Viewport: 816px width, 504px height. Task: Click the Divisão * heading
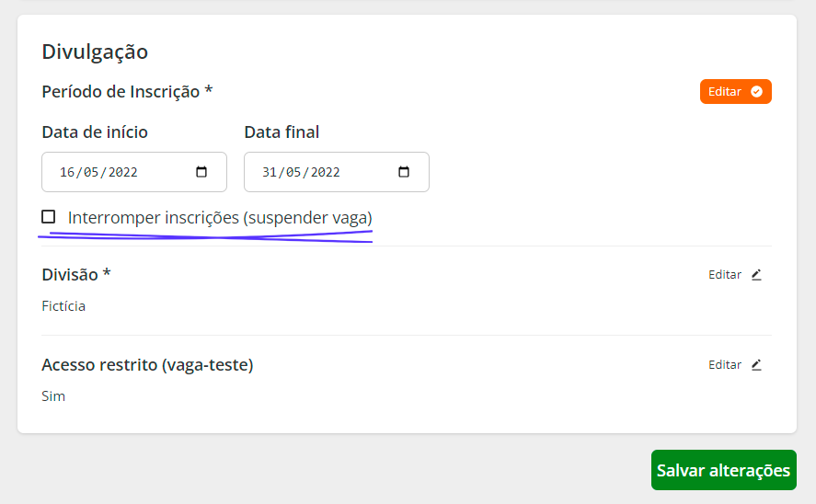(x=76, y=274)
